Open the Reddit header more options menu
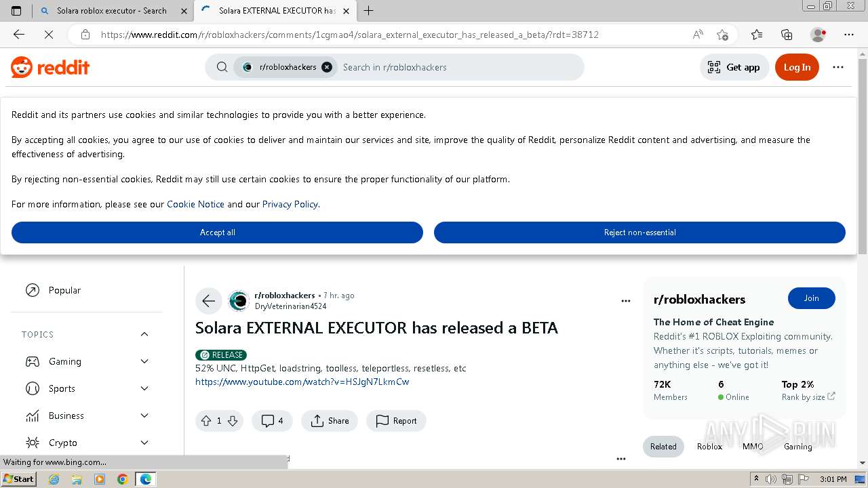 point(838,67)
